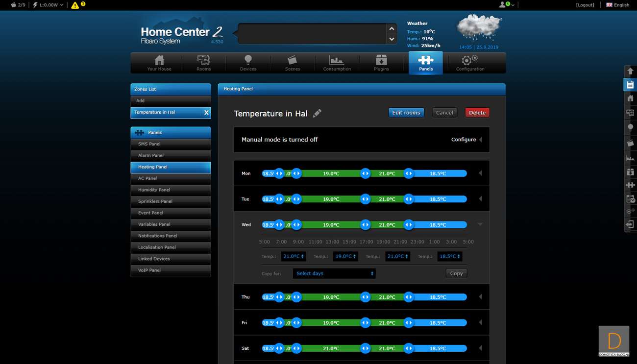Collapse the Wednesday schedule row
Image resolution: width=637 pixels, height=364 pixels.
click(480, 224)
